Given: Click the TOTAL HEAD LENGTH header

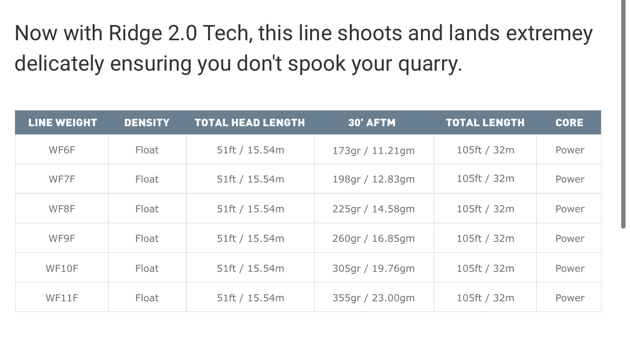Looking at the screenshot, I should pyautogui.click(x=250, y=123).
